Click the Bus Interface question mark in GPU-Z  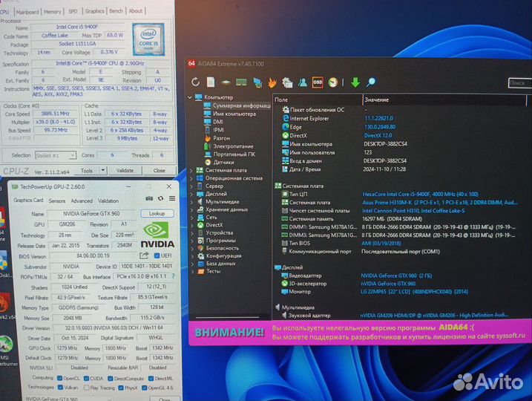point(174,276)
